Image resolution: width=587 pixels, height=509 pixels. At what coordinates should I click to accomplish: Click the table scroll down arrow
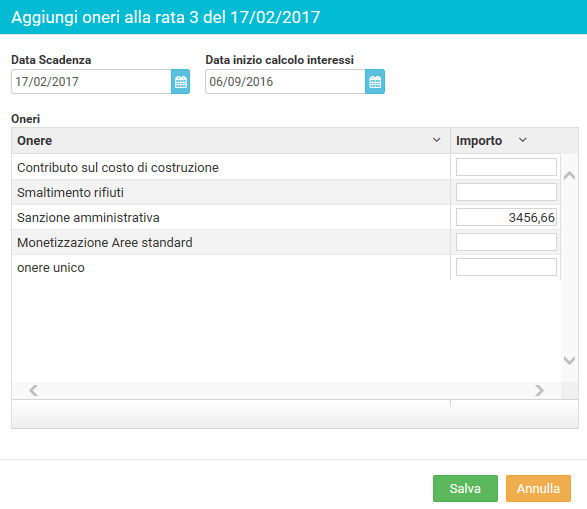pyautogui.click(x=569, y=360)
